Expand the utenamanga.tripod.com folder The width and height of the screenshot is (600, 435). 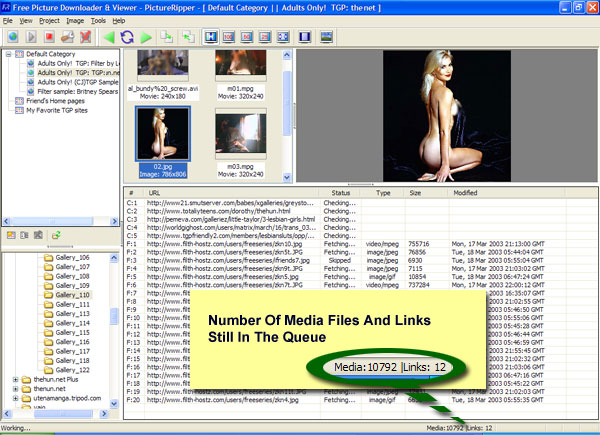coord(15,398)
